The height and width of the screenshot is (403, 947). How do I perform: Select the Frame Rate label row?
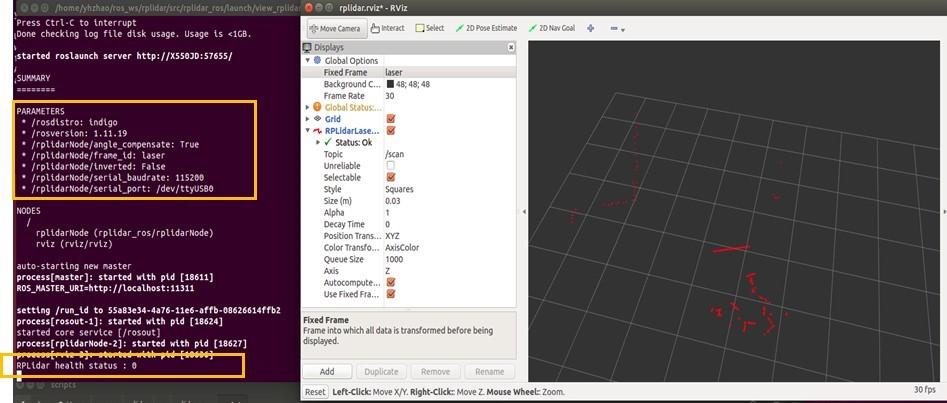[x=344, y=95]
